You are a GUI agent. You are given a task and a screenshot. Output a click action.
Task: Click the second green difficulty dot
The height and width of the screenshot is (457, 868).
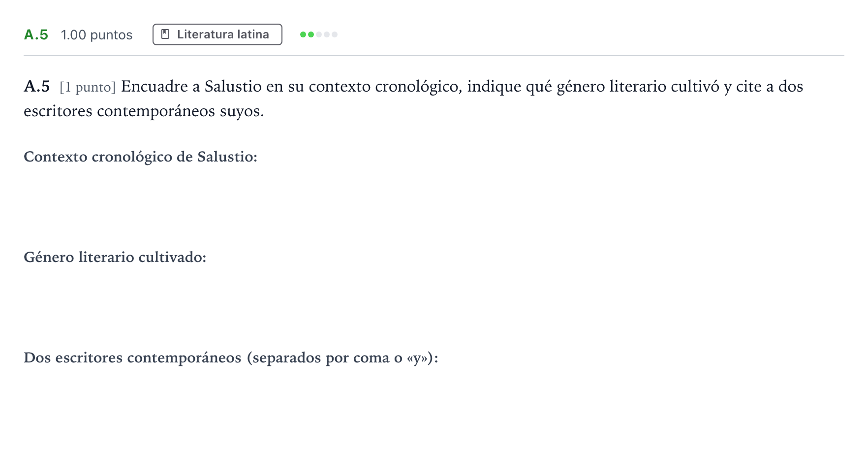pos(311,34)
